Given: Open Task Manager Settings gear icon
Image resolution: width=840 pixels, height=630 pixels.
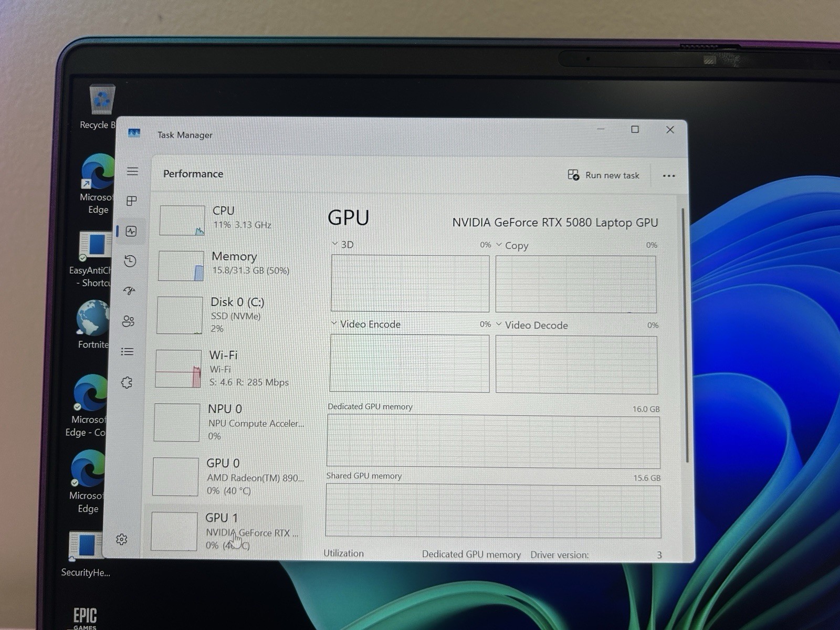Looking at the screenshot, I should (x=122, y=539).
